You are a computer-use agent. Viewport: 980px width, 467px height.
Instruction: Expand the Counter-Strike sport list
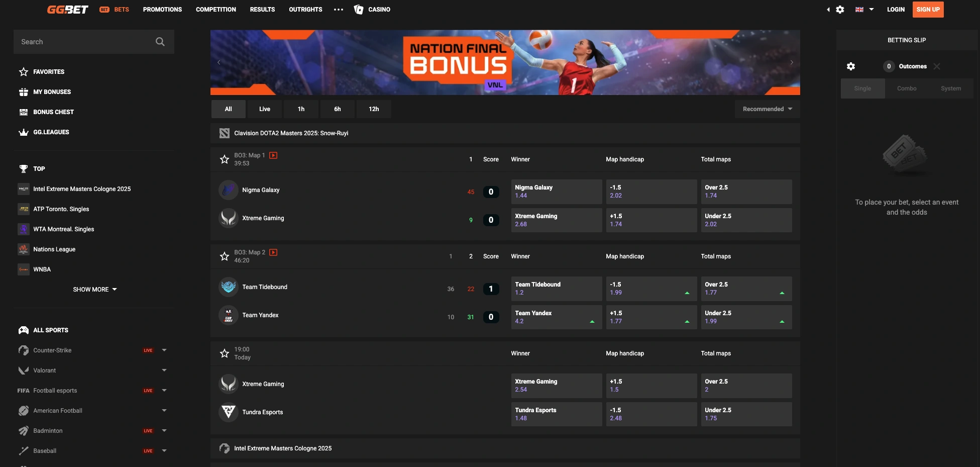[164, 350]
